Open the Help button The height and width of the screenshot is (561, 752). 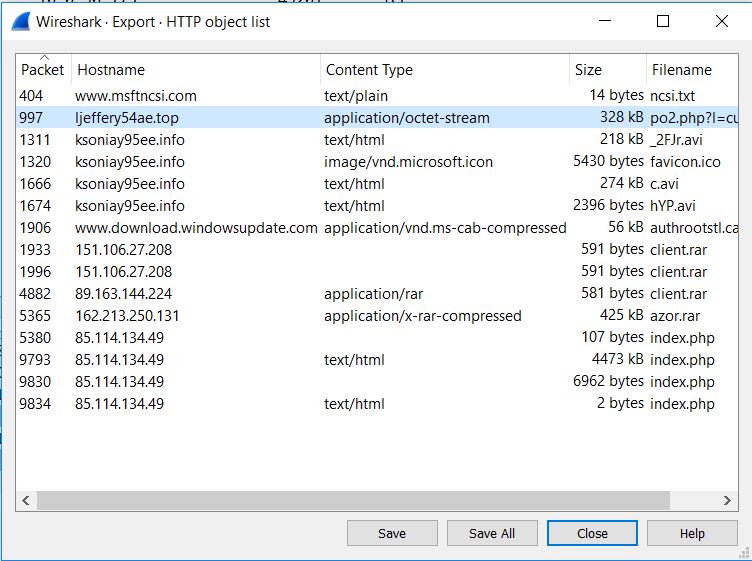click(692, 533)
